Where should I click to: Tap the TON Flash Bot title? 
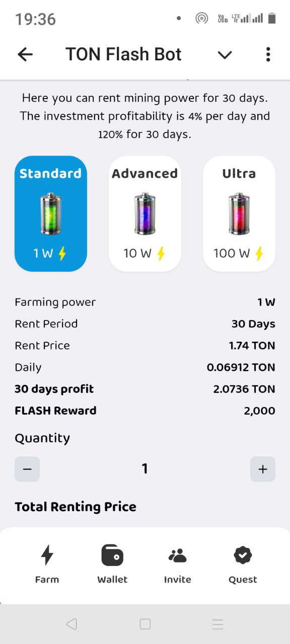pos(123,54)
